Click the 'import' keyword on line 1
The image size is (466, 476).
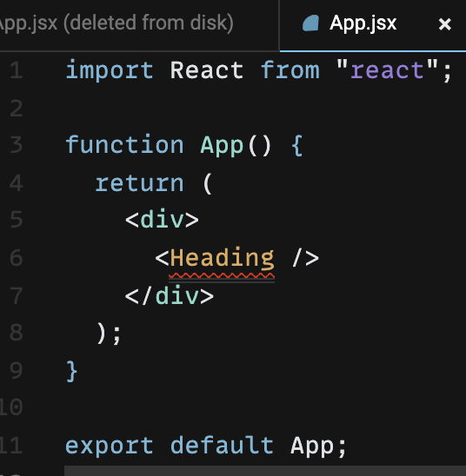pos(110,70)
